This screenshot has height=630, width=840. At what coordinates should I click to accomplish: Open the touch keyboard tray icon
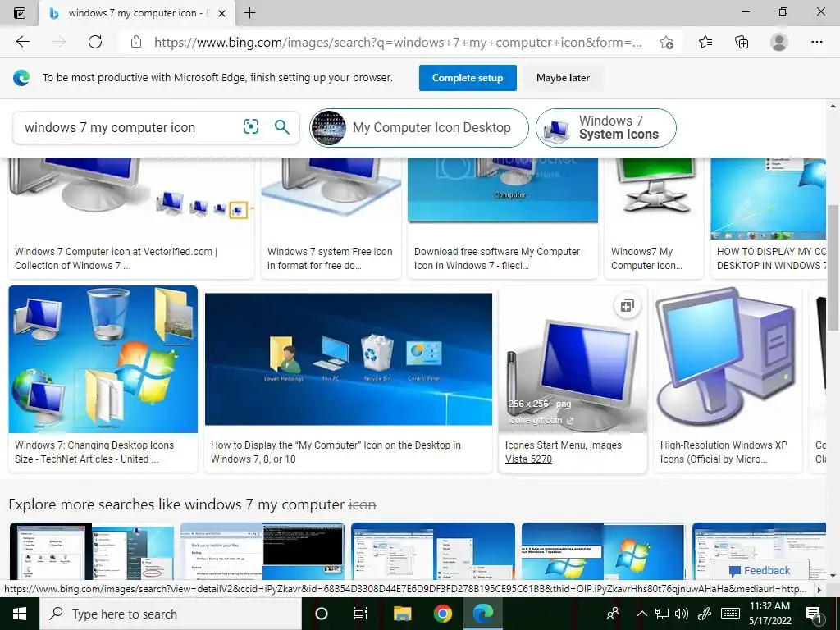tap(730, 614)
